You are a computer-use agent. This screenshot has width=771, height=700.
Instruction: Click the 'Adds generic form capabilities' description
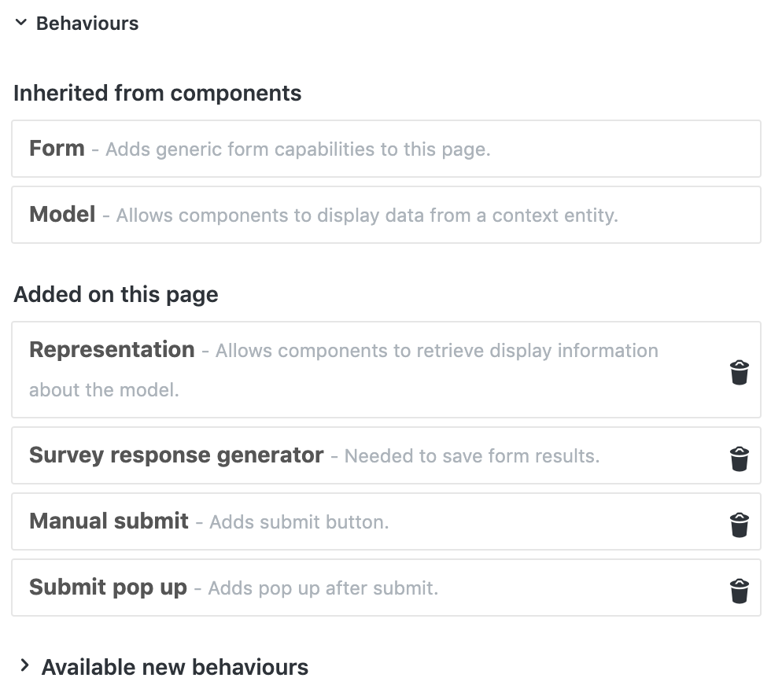297,149
